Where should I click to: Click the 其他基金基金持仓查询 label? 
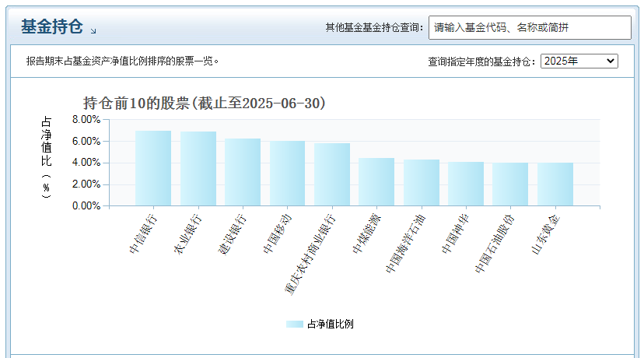[374, 27]
